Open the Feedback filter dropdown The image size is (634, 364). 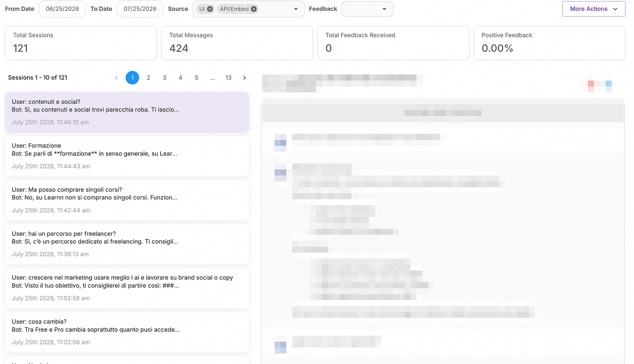367,9
